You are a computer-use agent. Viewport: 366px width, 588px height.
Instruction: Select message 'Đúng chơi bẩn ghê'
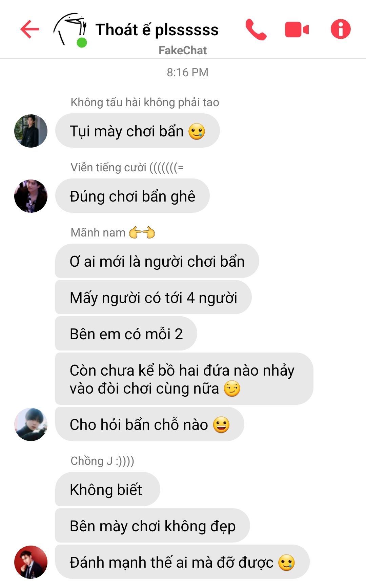[x=133, y=196]
